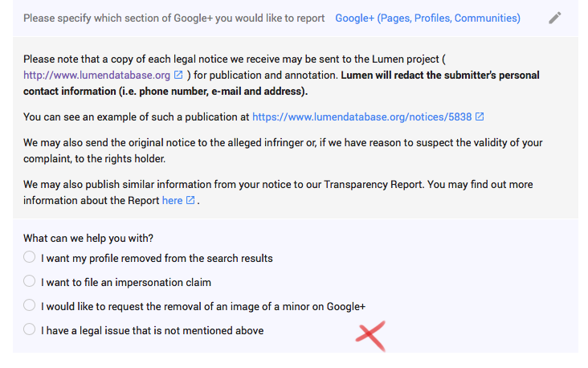Open the http://www.lumendatabase.org link

click(96, 76)
